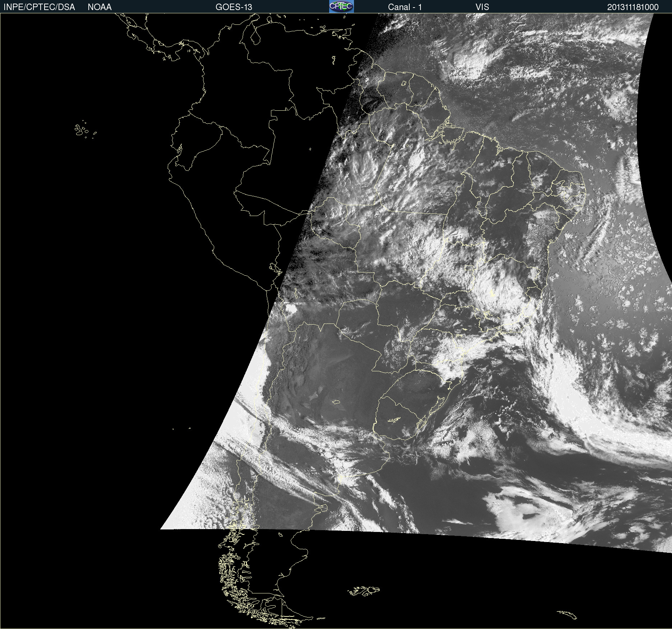The width and height of the screenshot is (672, 629).
Task: Click the CPTEC logo in the header
Action: click(x=341, y=6)
